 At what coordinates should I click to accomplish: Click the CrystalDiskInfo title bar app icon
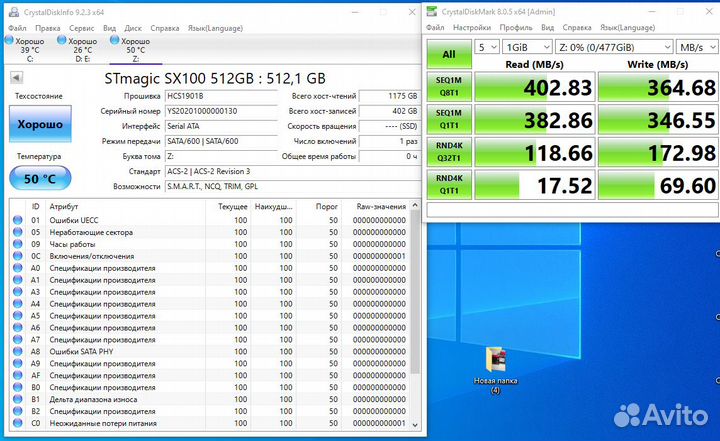tap(14, 12)
